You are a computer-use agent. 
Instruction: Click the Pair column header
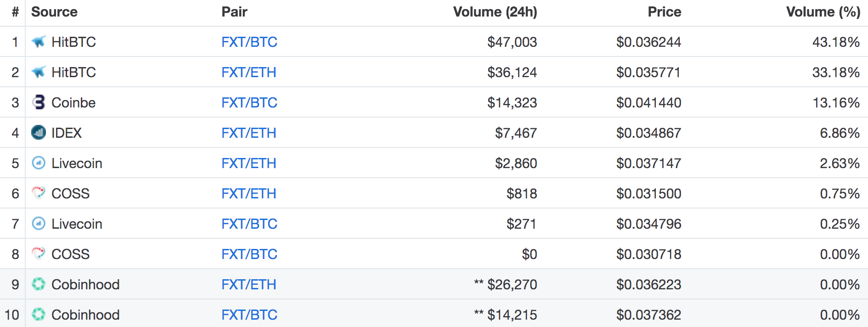coord(234,12)
